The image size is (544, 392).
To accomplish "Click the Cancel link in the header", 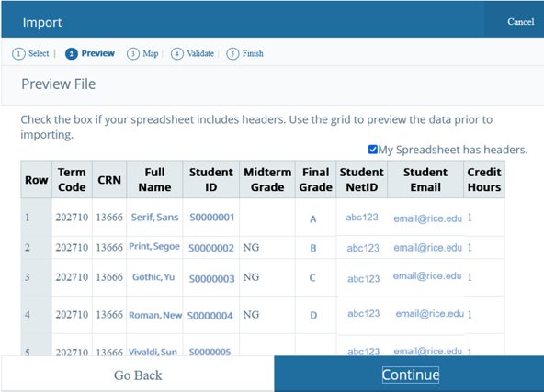I will pos(520,22).
